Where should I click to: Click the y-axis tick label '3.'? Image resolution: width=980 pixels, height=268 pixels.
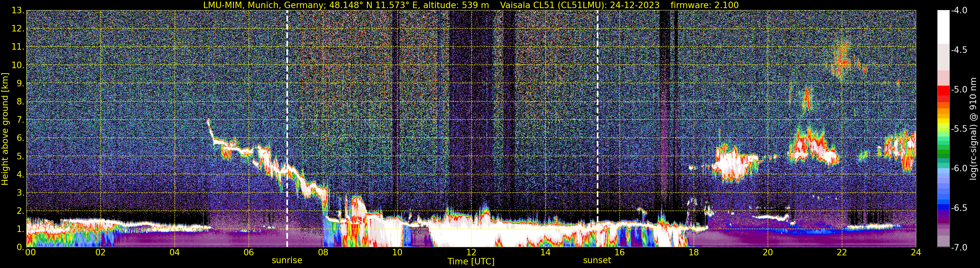click(20, 193)
